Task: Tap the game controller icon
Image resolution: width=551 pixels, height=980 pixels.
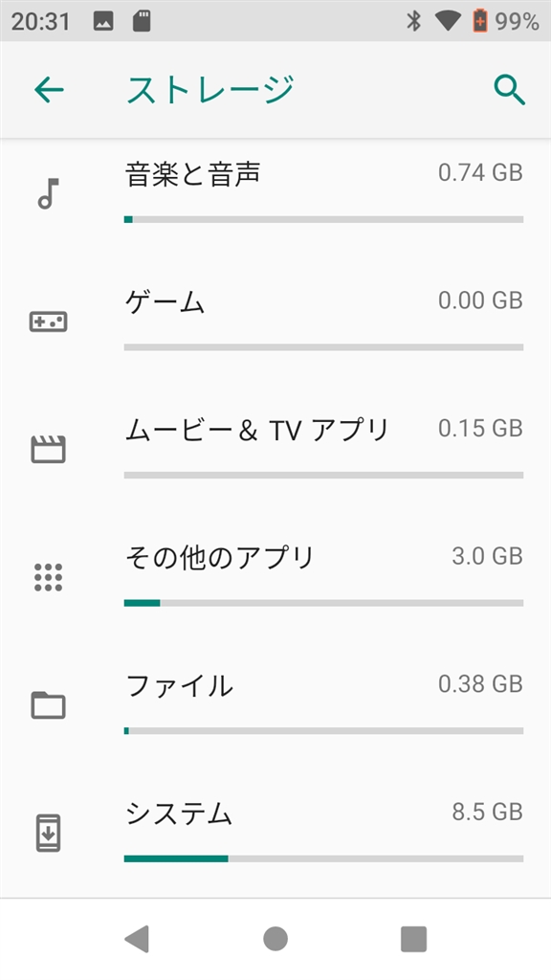Action: click(48, 322)
